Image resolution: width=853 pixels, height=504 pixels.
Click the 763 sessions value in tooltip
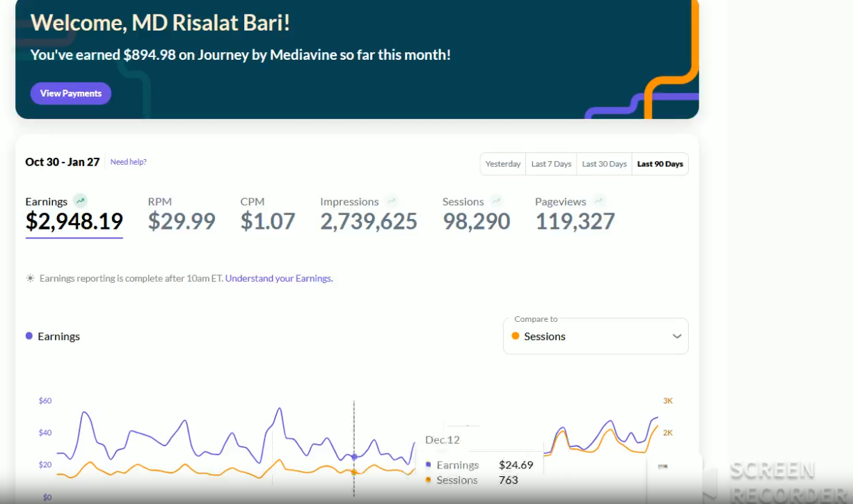pyautogui.click(x=508, y=480)
